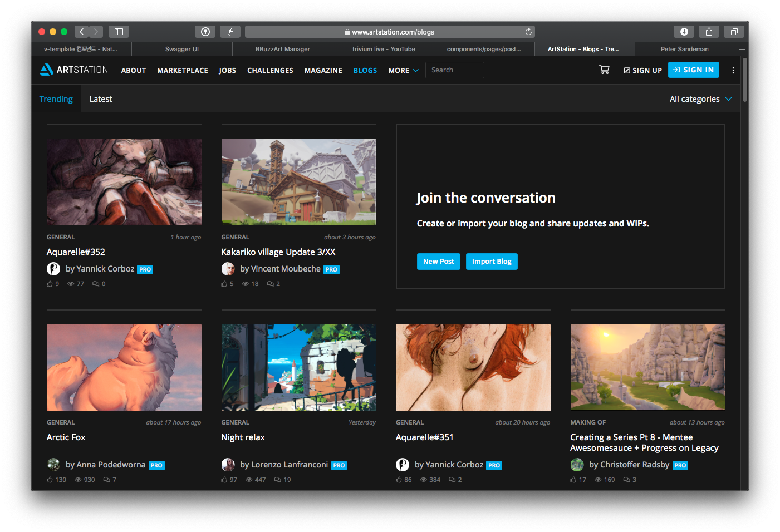Screen dimensions: 780x532
Task: Open the MARKETPLACE menu item
Action: pos(183,71)
